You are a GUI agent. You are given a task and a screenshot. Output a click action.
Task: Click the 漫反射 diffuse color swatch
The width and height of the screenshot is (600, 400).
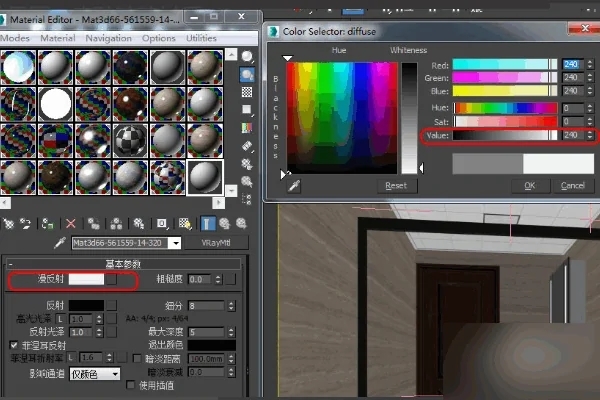(x=86, y=279)
